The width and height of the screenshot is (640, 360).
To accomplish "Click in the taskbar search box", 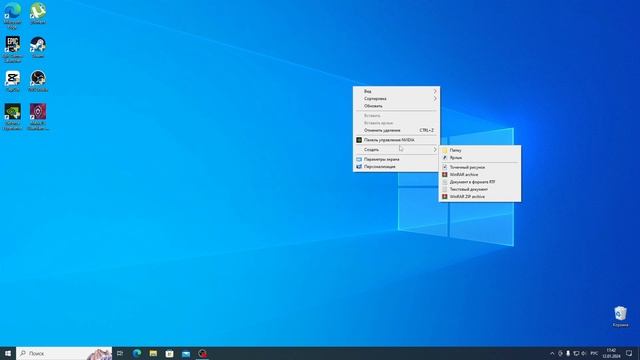I will coord(64,353).
